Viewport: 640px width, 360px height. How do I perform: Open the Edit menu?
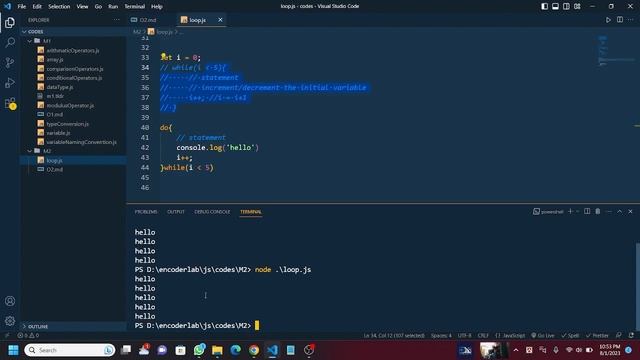coord(37,7)
